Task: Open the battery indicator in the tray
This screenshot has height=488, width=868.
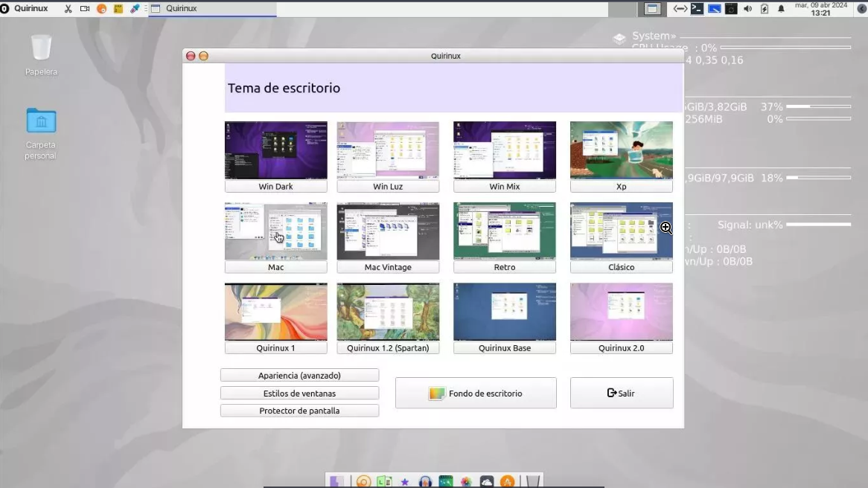Action: (763, 8)
